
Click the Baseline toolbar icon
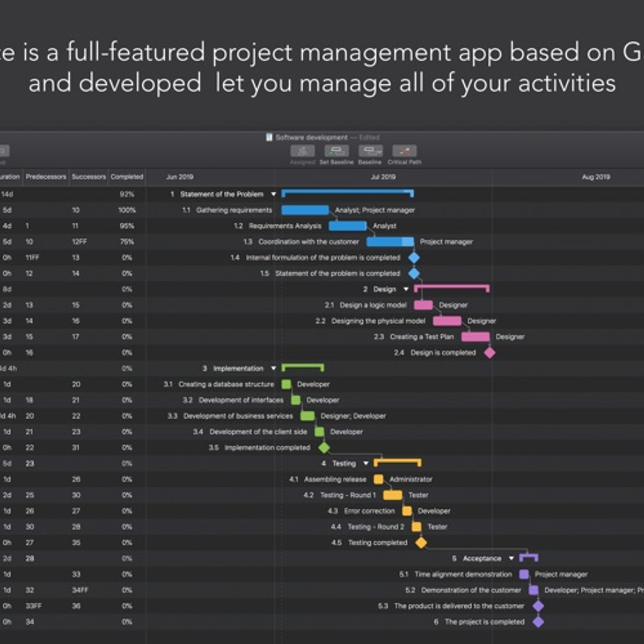tap(370, 151)
